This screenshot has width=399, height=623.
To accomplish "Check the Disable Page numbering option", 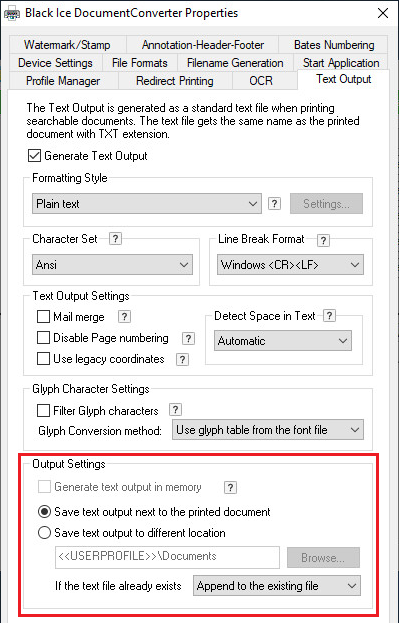I will click(43, 338).
